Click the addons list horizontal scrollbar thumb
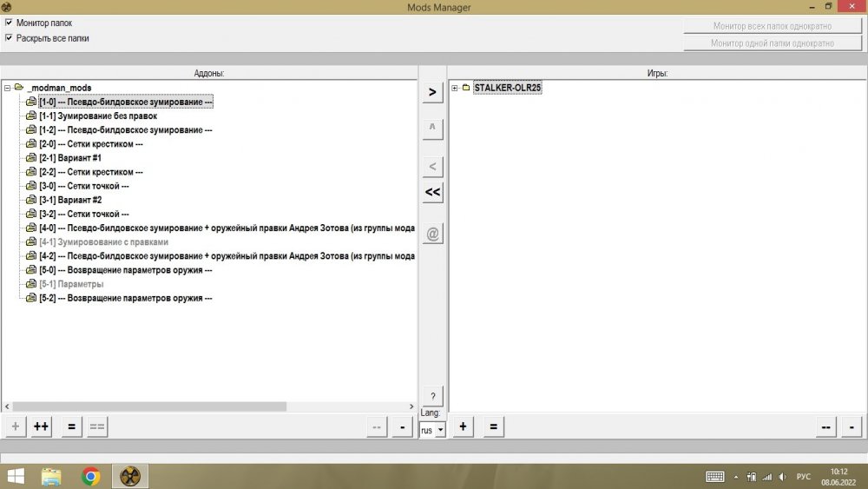The height and width of the screenshot is (489, 868). point(149,406)
